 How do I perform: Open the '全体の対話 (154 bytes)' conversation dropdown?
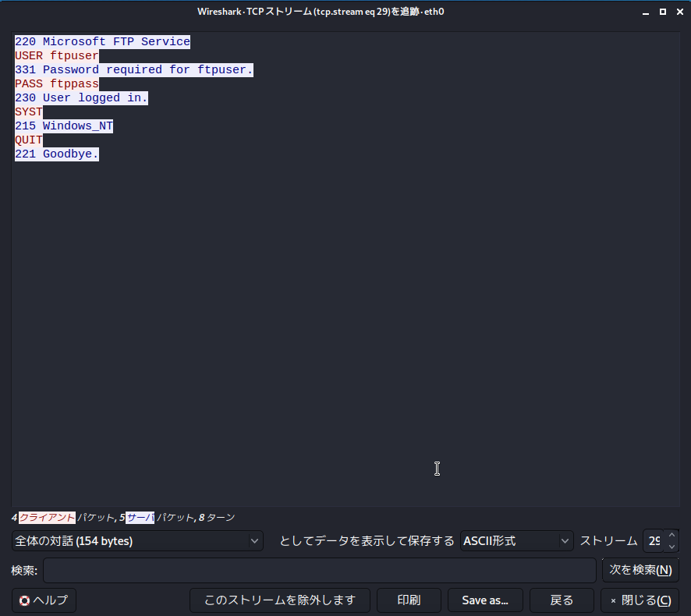137,540
